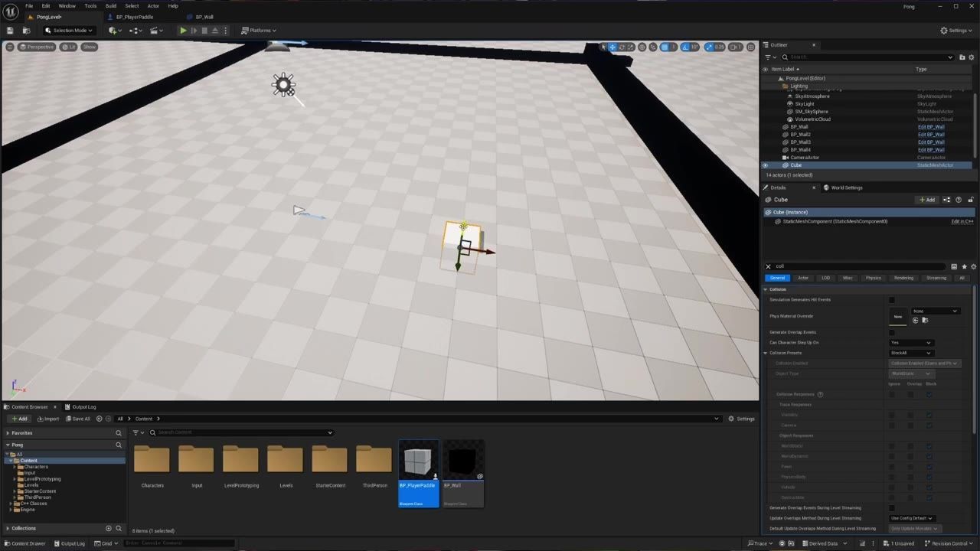Open the cinematics clapperboard icon menu

tap(156, 31)
